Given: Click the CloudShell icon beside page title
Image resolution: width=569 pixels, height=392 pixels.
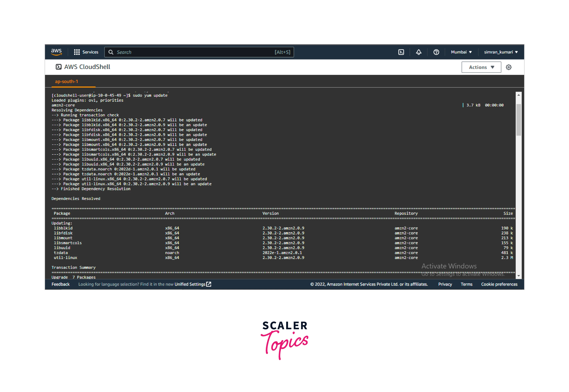Looking at the screenshot, I should tap(58, 67).
